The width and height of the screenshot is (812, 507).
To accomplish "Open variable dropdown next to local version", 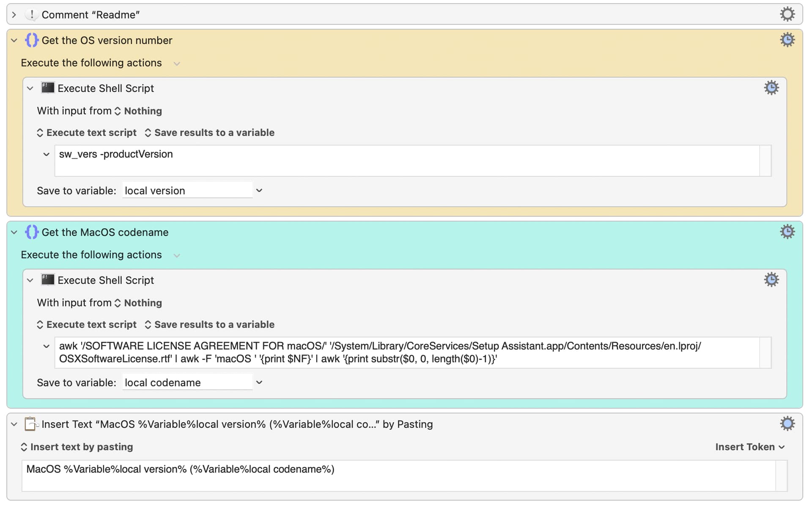I will tap(259, 191).
